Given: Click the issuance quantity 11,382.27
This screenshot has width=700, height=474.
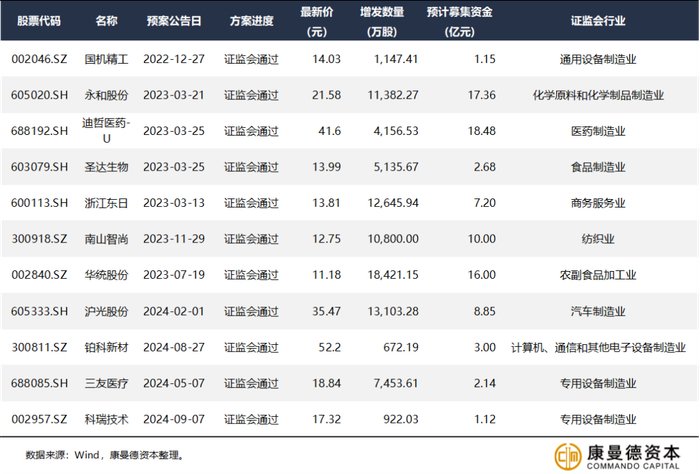Looking at the screenshot, I should pyautogui.click(x=393, y=95).
